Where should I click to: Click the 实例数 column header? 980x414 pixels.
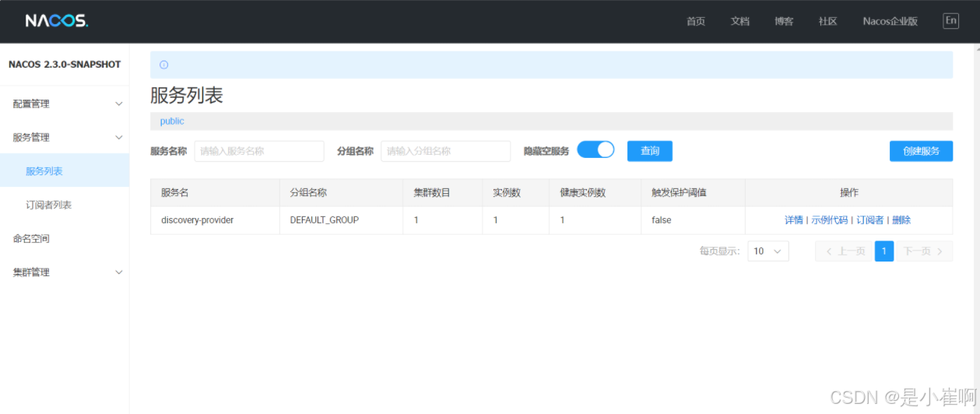(515, 192)
